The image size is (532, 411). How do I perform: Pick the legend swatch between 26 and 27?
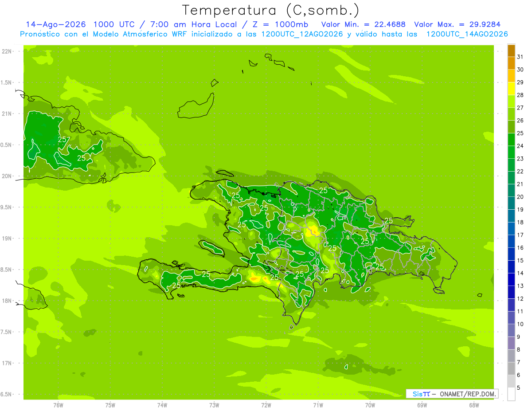[511, 114]
